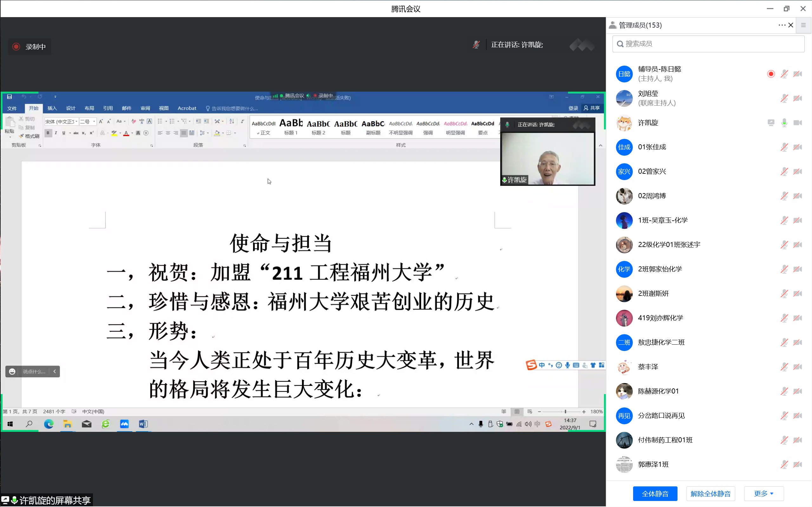Viewport: 812px width, 507px height.
Task: Unmute 刘旭莹's microphone
Action: pos(784,98)
